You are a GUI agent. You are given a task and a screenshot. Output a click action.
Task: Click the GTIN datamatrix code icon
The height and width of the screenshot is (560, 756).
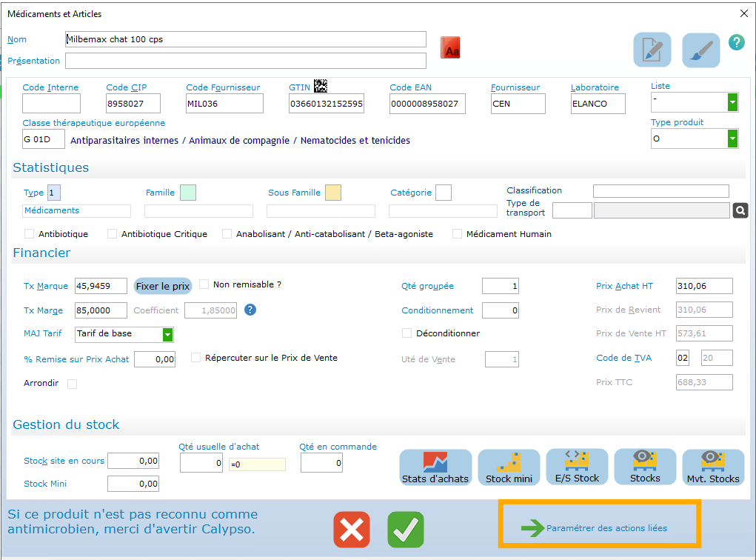321,86
